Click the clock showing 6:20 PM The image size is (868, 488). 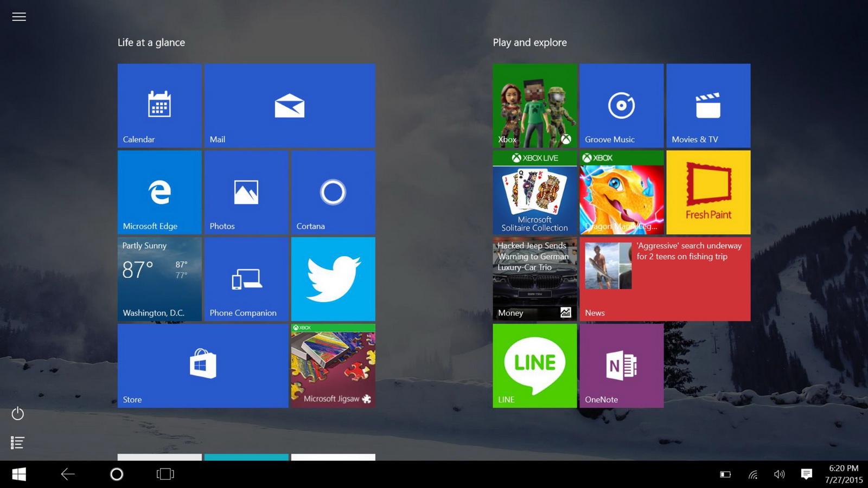point(844,474)
